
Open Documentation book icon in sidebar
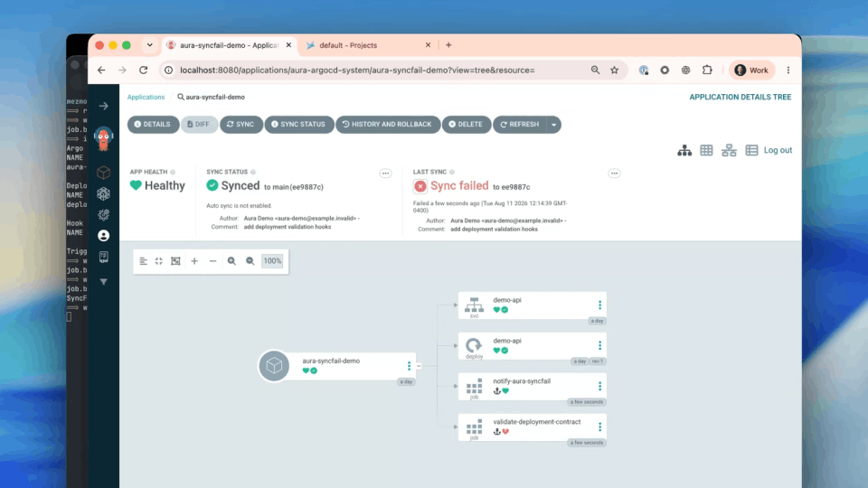(103, 257)
